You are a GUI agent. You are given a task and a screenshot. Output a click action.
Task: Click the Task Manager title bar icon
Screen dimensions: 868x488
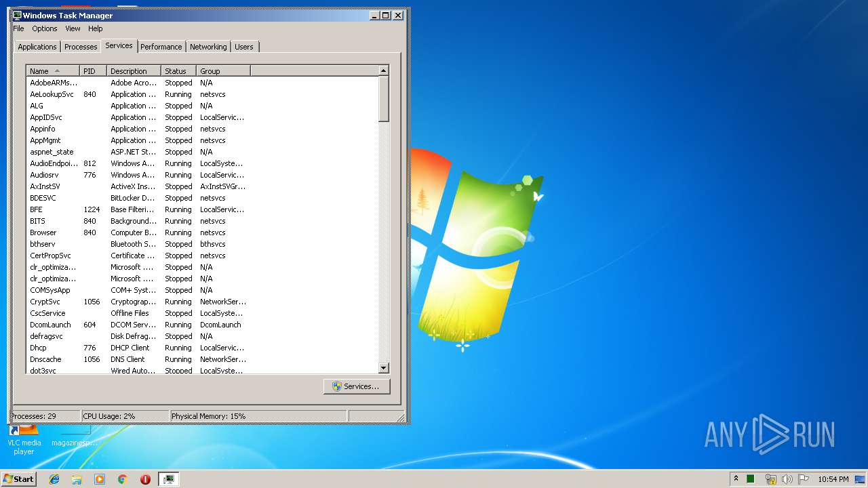click(17, 15)
